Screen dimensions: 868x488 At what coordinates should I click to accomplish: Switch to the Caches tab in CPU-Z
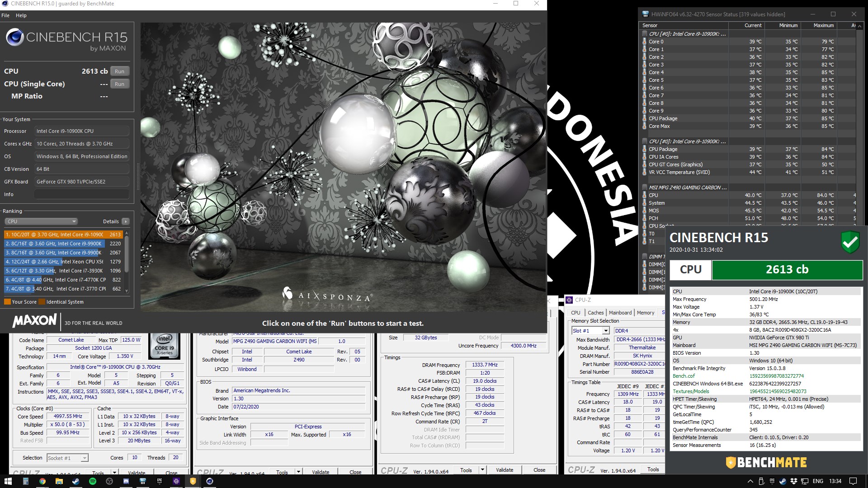pyautogui.click(x=595, y=313)
